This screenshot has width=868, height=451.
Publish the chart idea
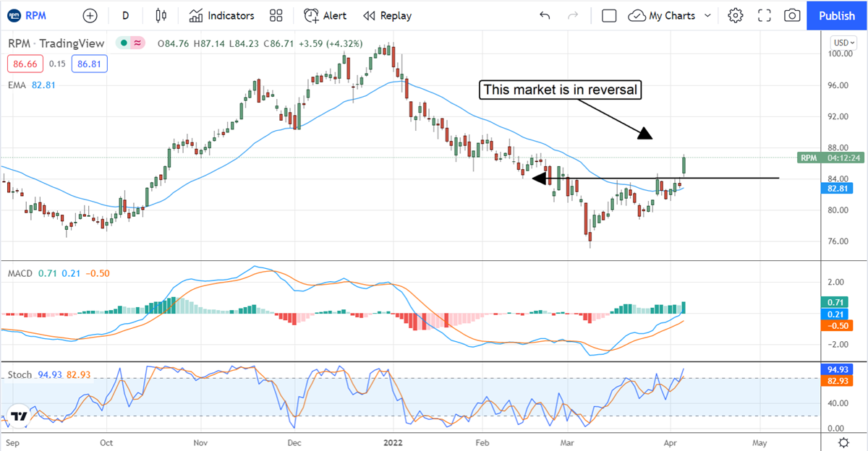pyautogui.click(x=837, y=15)
